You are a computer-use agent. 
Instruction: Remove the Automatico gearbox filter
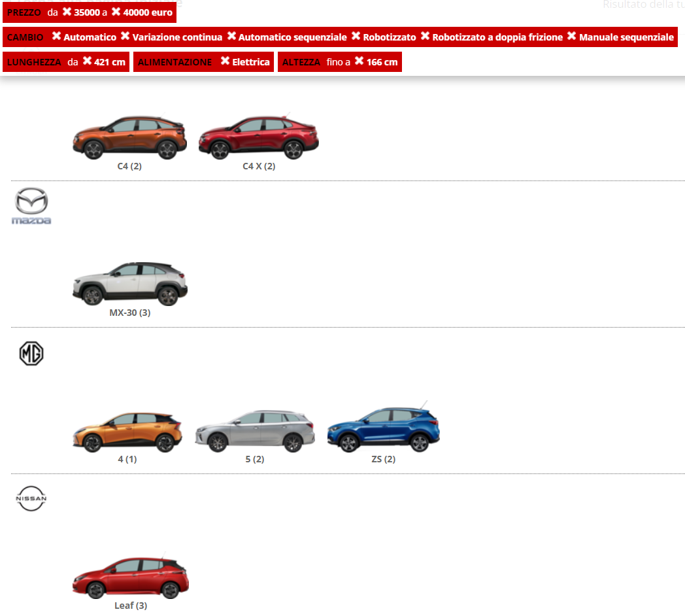(x=56, y=36)
